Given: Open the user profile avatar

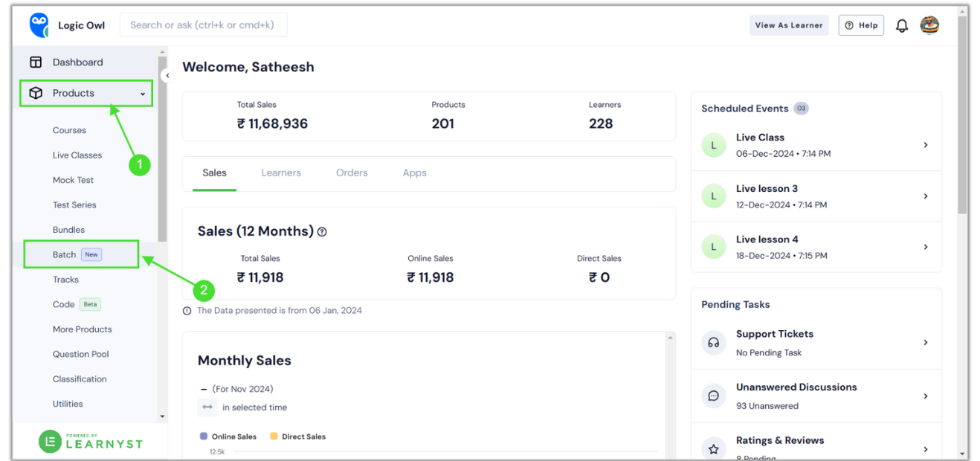Looking at the screenshot, I should (x=929, y=25).
